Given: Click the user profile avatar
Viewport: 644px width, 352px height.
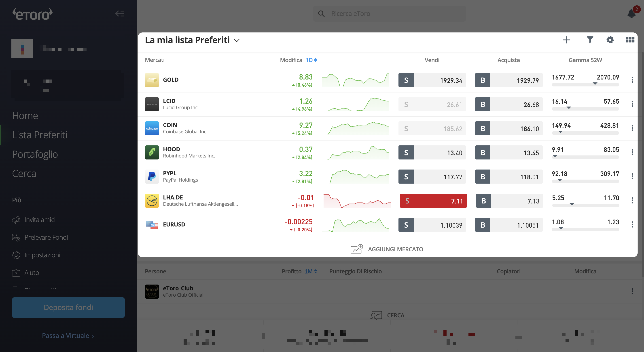Looking at the screenshot, I should pos(22,48).
